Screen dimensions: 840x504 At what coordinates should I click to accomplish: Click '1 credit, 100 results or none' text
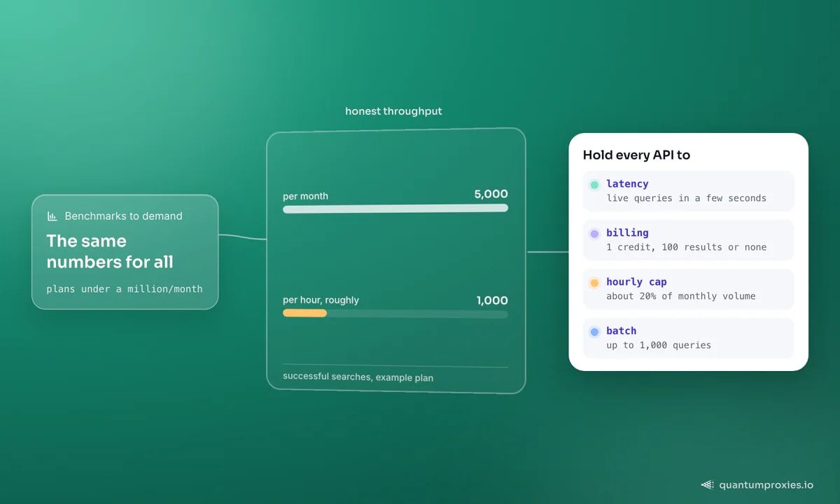(686, 247)
